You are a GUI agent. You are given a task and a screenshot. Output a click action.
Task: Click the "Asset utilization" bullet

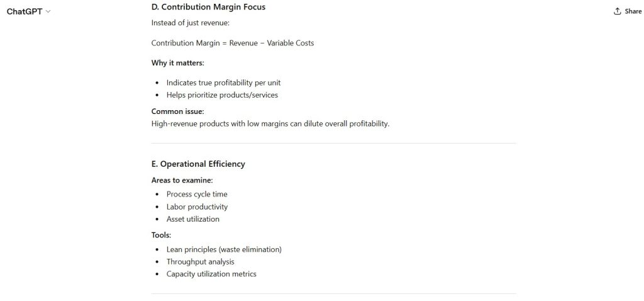point(192,219)
